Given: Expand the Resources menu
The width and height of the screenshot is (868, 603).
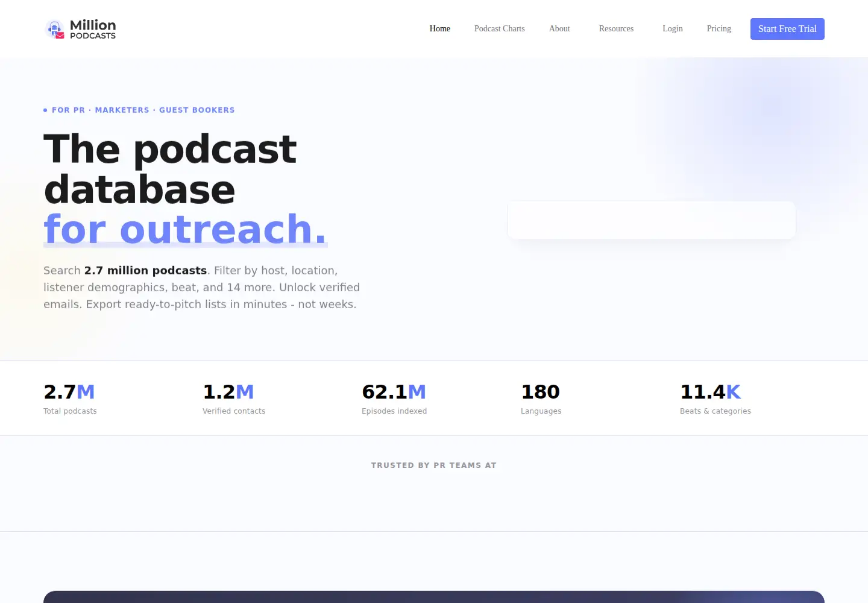Looking at the screenshot, I should tap(616, 28).
